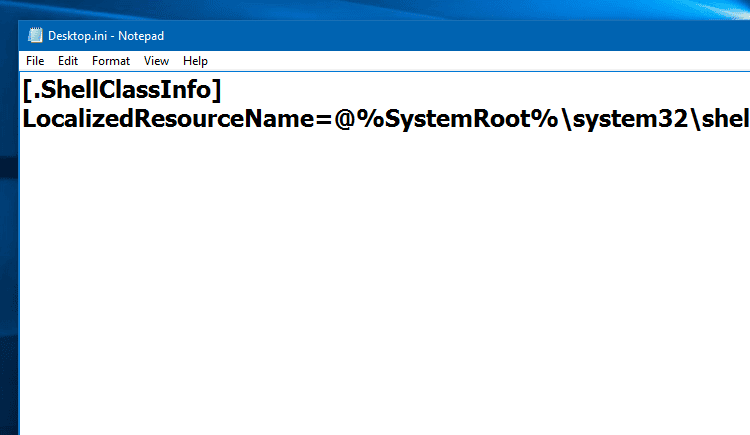This screenshot has width=750, height=435.
Task: Open the View menu
Action: 156,61
